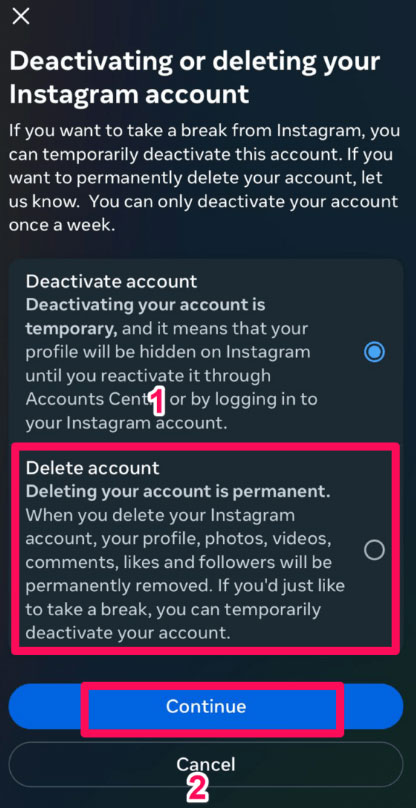Tap the blue Continue button
Image resolution: width=416 pixels, height=808 pixels.
pos(206,706)
